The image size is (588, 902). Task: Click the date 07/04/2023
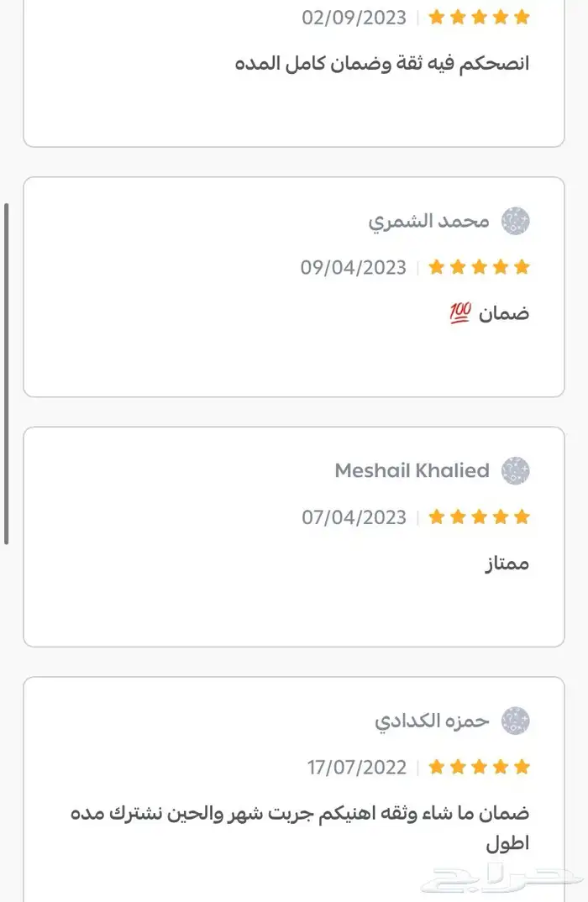(354, 517)
